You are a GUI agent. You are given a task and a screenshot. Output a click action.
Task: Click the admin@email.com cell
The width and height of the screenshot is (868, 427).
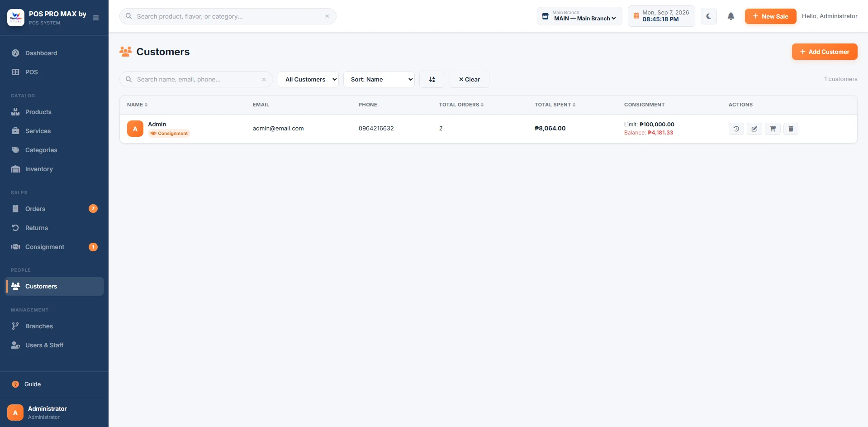[278, 129]
